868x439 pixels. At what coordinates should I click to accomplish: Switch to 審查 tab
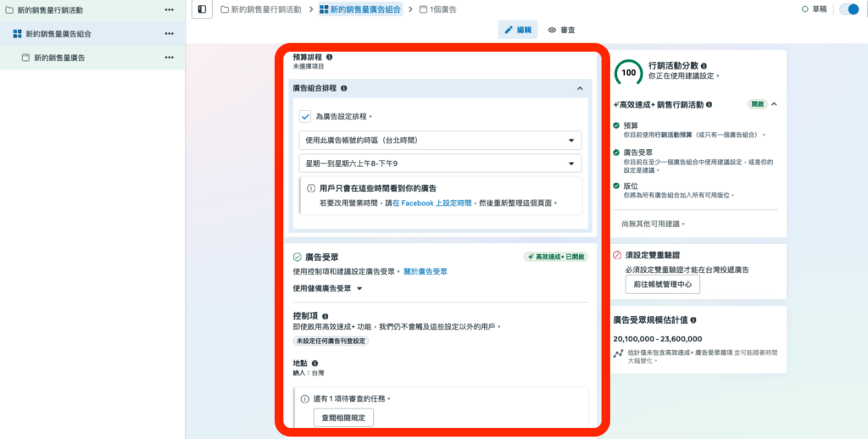point(561,30)
